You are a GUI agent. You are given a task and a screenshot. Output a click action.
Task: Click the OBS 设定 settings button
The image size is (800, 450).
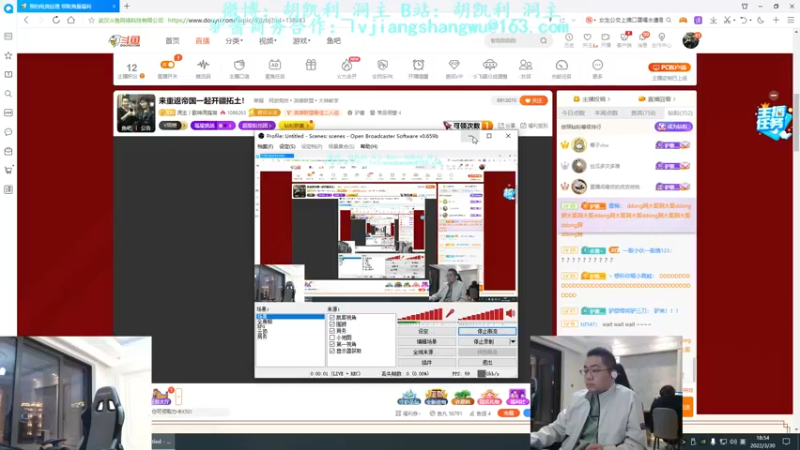click(x=427, y=331)
